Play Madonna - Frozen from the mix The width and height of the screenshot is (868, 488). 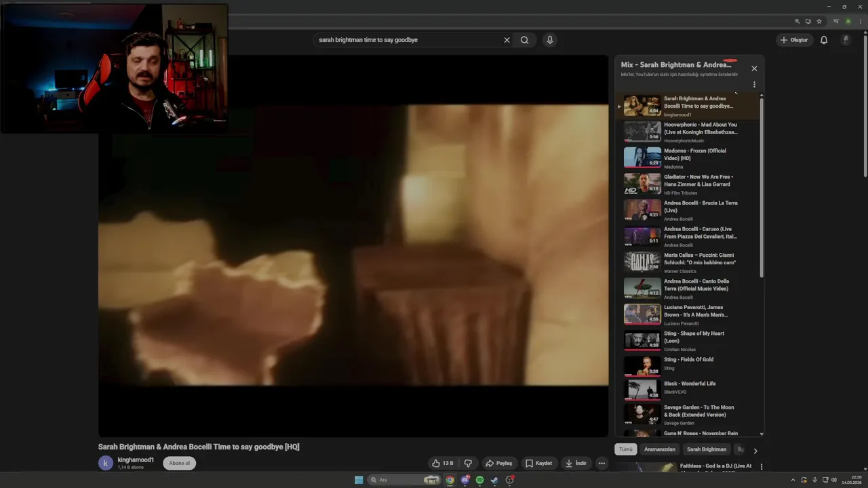tap(688, 157)
